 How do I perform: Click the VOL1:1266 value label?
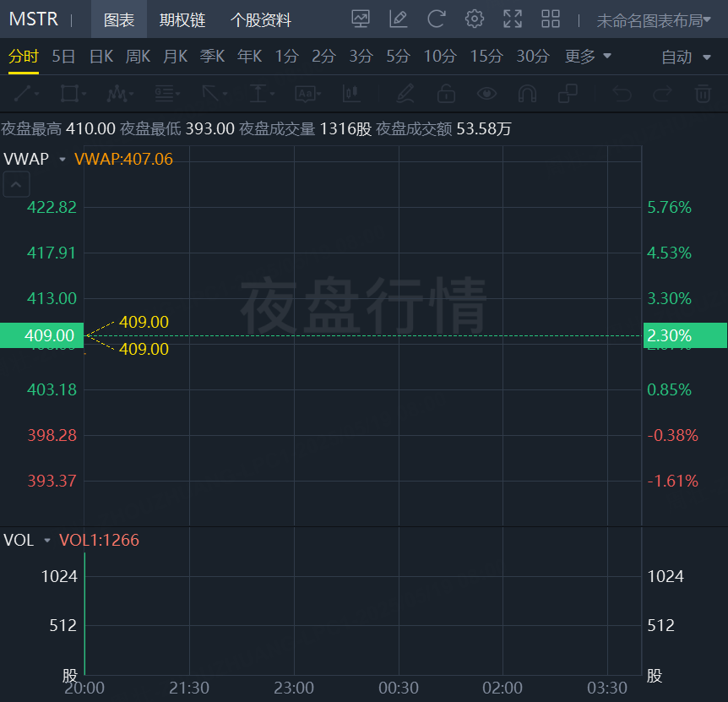point(99,541)
